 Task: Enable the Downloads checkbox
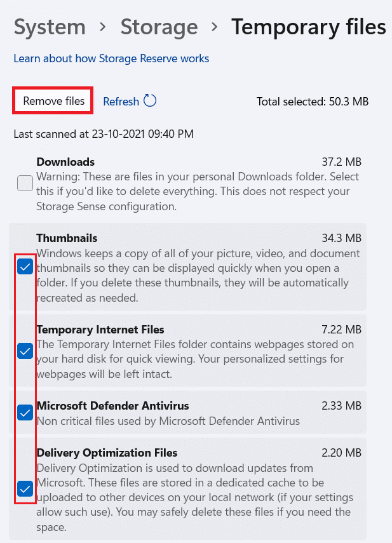point(25,184)
